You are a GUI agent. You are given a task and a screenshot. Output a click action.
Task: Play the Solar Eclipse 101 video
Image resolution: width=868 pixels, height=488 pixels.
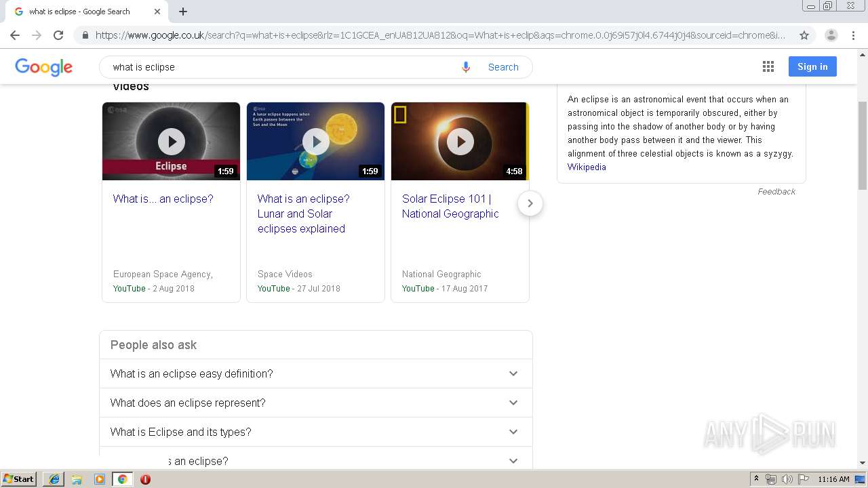460,141
